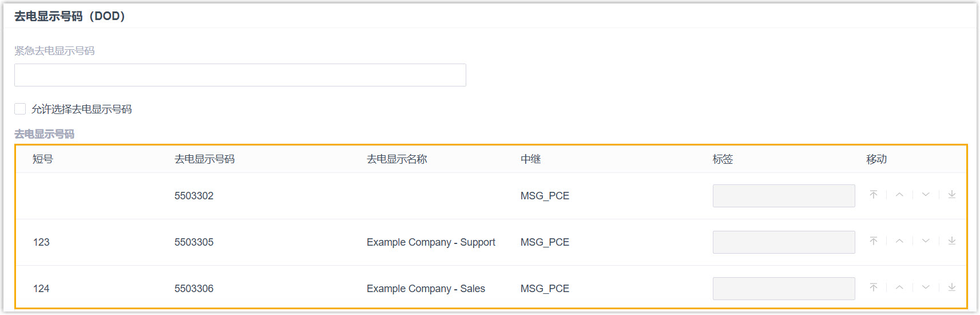Viewport: 980px width, 315px height.
Task: Click the 标签 field for 5503306
Action: tap(783, 289)
